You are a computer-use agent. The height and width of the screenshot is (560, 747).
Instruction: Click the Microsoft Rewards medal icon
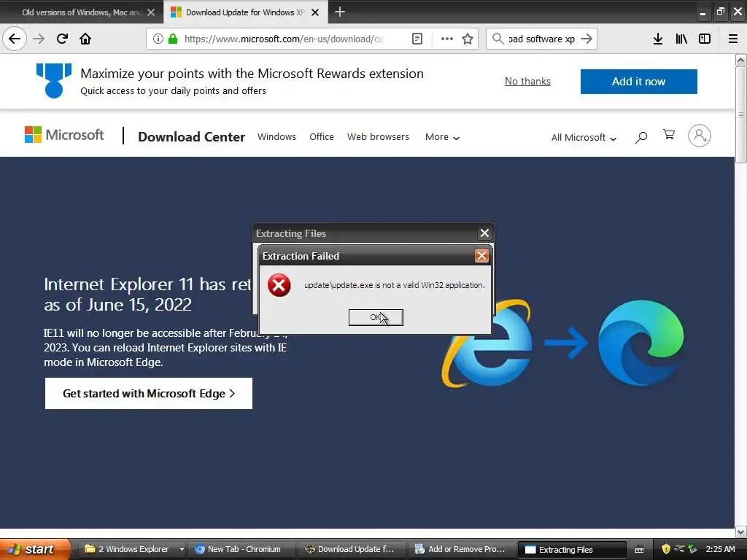(x=54, y=80)
